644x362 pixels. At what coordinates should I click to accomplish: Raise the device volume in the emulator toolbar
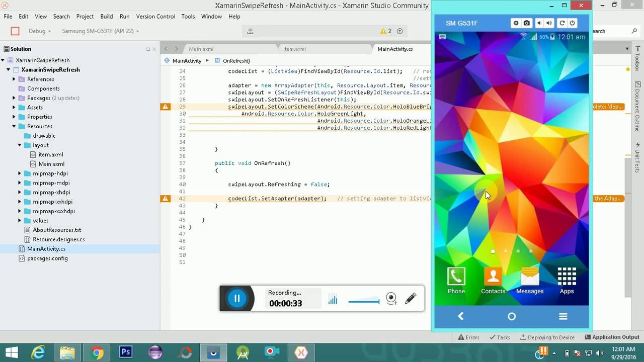pos(549,23)
